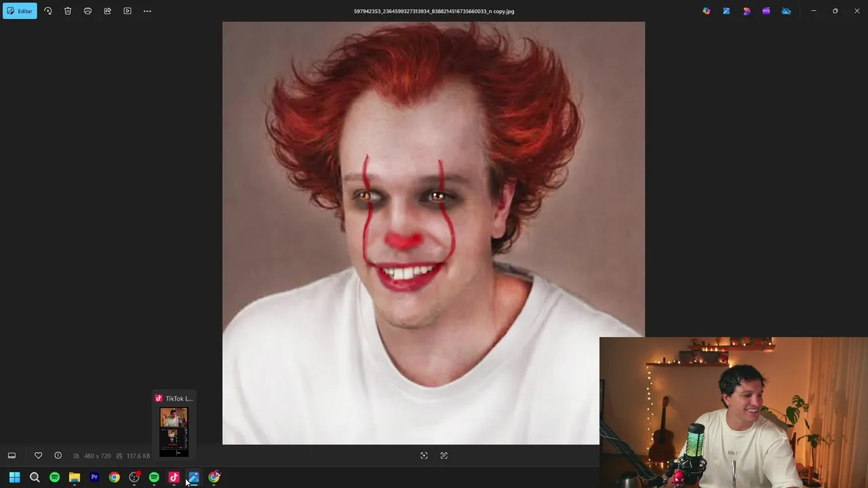
Task: Open TikTok Live Studio taskbar icon
Action: coord(174,477)
